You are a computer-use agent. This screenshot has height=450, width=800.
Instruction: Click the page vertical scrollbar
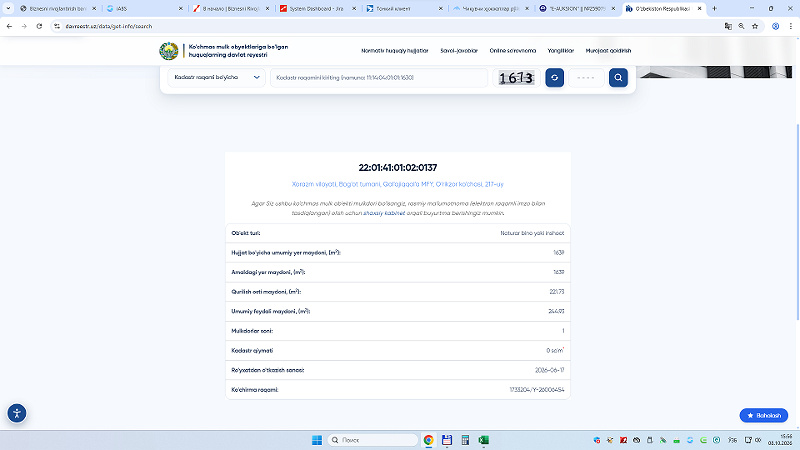797,222
